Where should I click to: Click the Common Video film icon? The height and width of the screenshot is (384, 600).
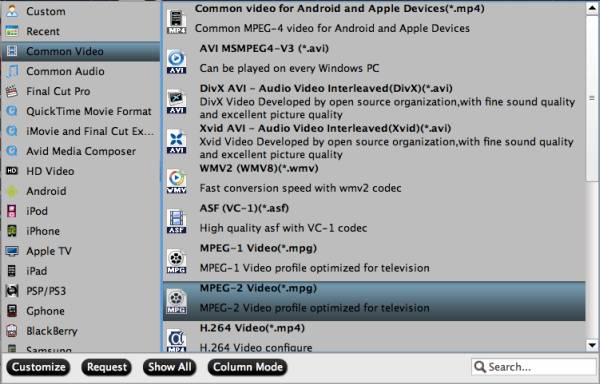[x=12, y=51]
